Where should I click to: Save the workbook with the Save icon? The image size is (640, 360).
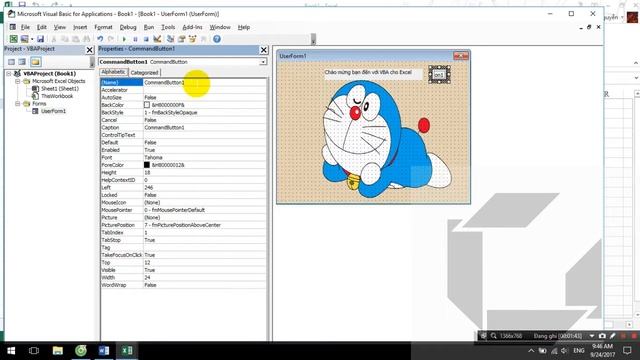coord(40,39)
